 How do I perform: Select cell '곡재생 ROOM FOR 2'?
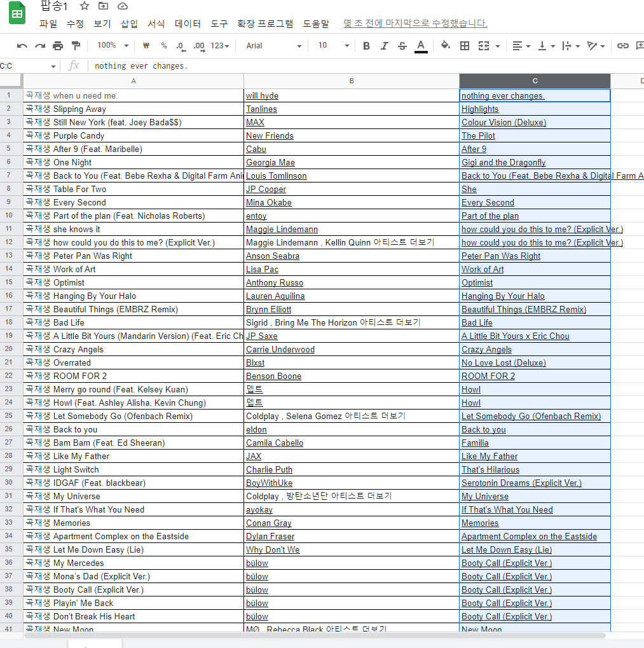(x=134, y=376)
